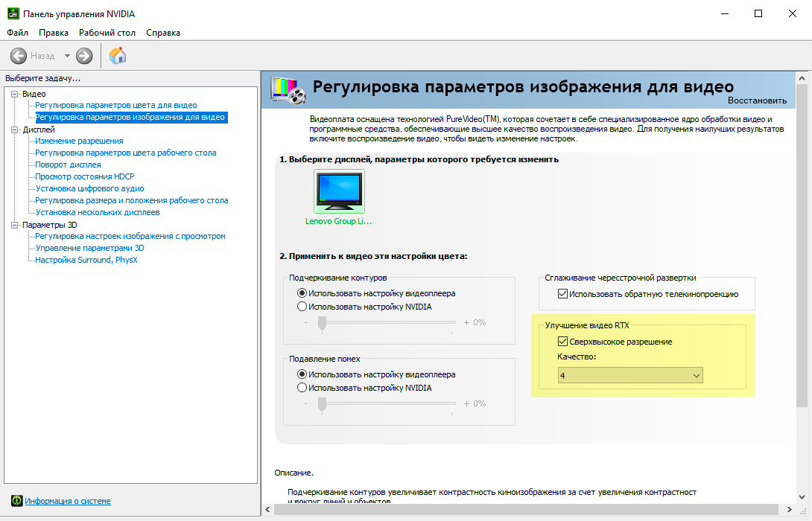
Task: Click the Forward arrow icon in toolbar
Action: (84, 56)
